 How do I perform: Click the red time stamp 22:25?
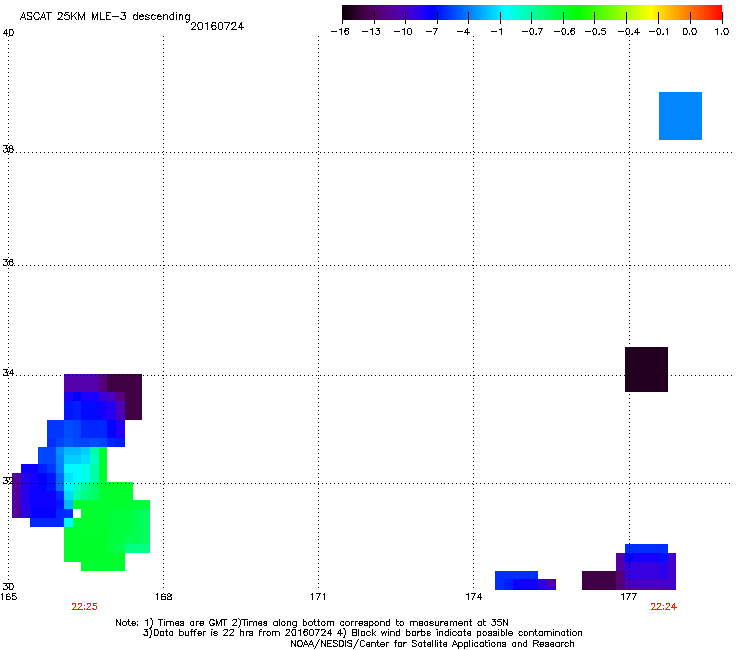pos(84,607)
